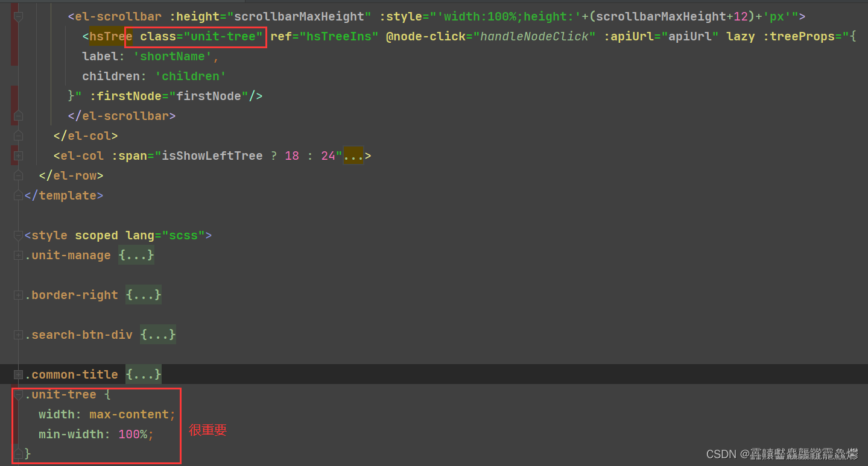Collapse the el-scrollbar opening tag fold
868x466 pixels.
point(18,17)
